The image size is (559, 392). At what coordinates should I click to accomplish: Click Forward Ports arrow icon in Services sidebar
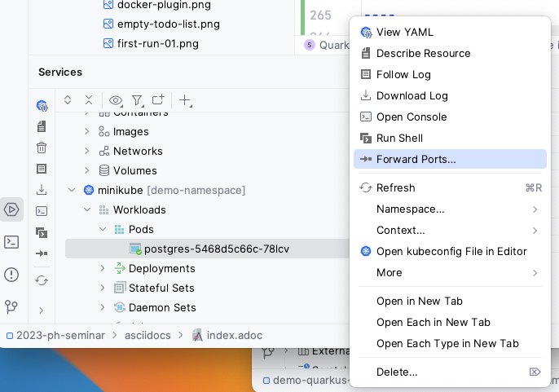[42, 253]
